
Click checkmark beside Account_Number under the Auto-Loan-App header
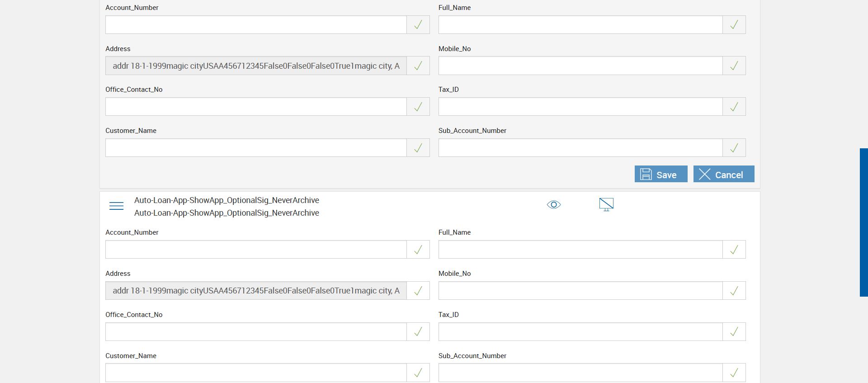tap(418, 250)
